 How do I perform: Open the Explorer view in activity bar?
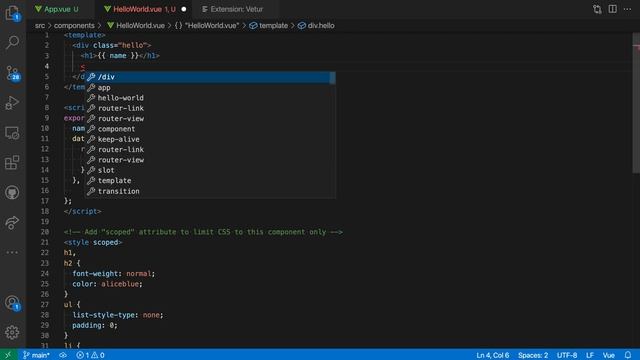point(12,13)
